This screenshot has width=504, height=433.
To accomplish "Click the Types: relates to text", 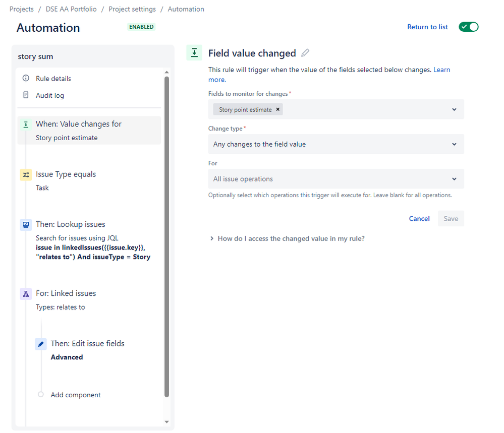I will pyautogui.click(x=61, y=307).
